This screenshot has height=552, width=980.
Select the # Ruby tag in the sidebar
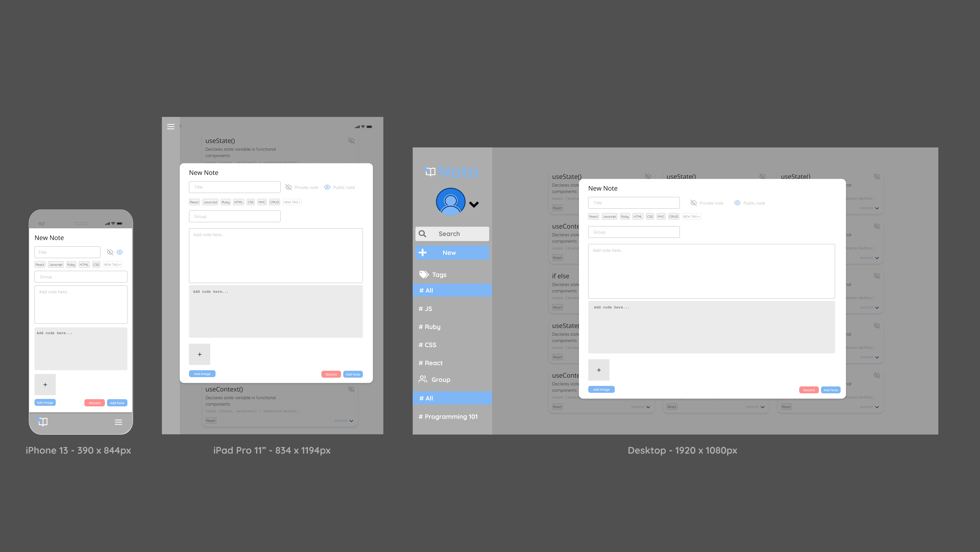[429, 327]
